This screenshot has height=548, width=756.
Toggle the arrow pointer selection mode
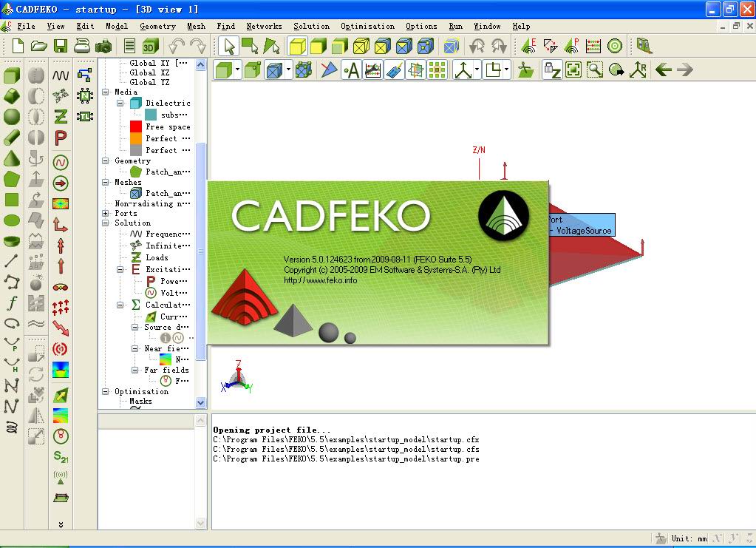point(228,47)
